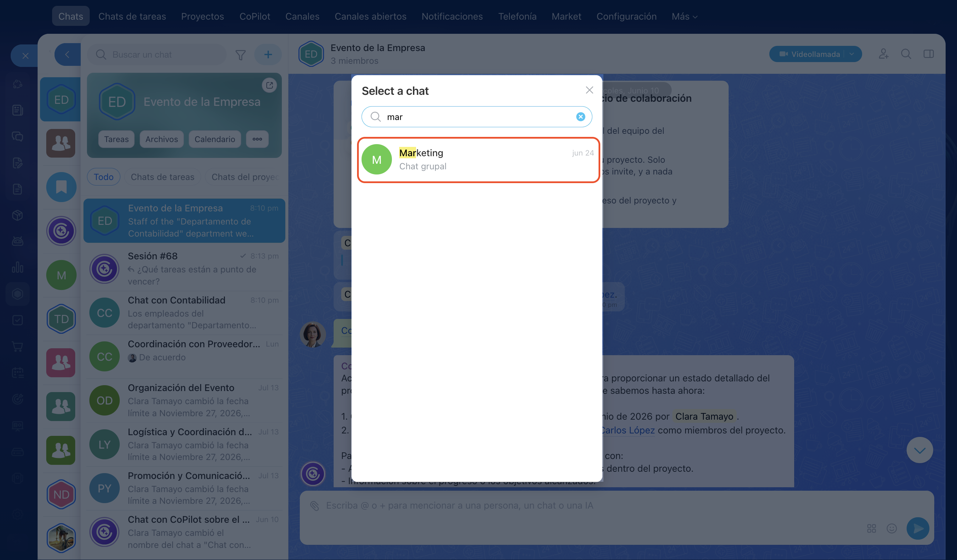Open the chat bubbles icon in left rail

point(18,136)
